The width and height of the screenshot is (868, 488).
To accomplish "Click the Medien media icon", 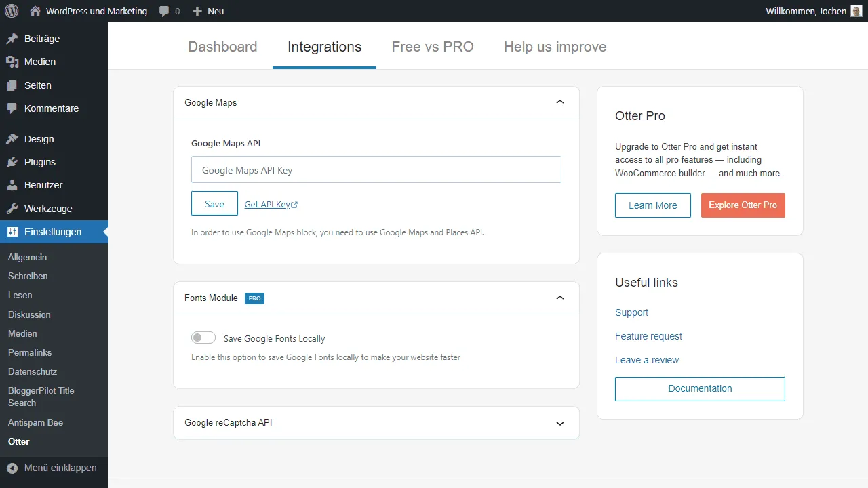I will point(12,62).
